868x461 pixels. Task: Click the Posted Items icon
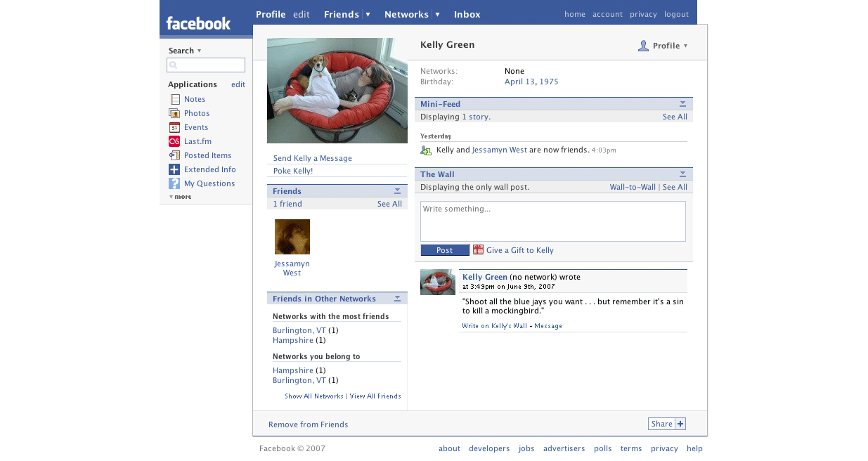coord(174,155)
